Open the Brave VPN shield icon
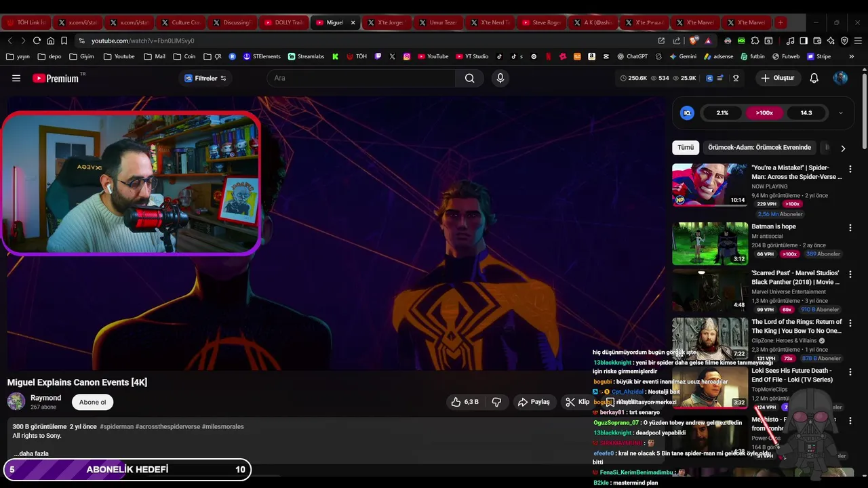Viewport: 868px width, 488px height. point(844,41)
